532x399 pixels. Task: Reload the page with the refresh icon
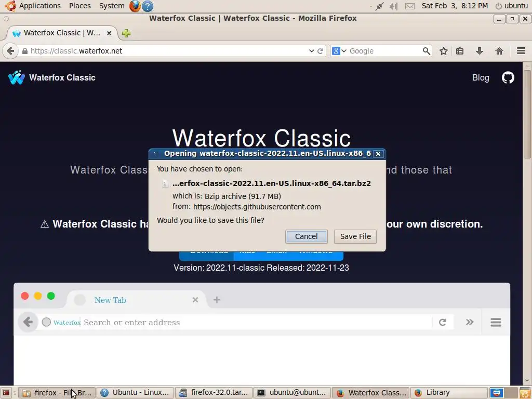[x=320, y=51]
